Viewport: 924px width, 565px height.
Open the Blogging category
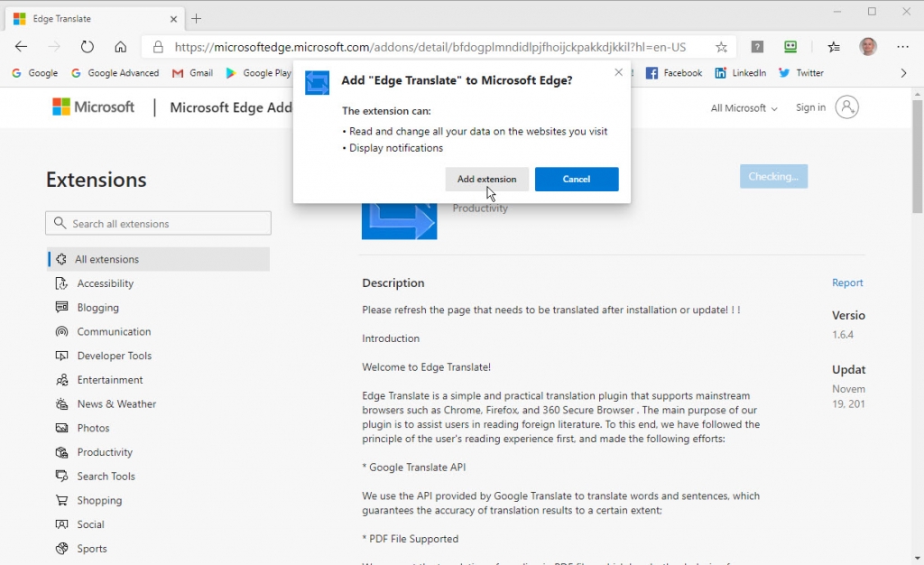tap(98, 307)
